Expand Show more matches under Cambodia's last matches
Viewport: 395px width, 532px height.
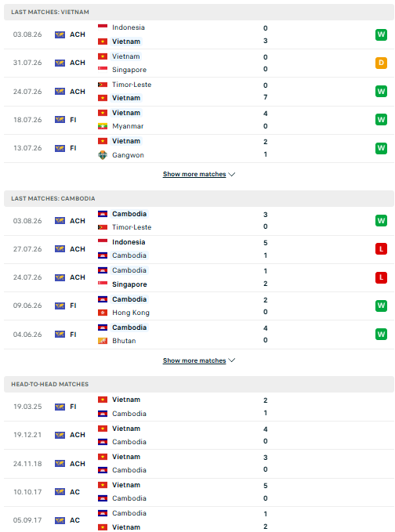(194, 360)
